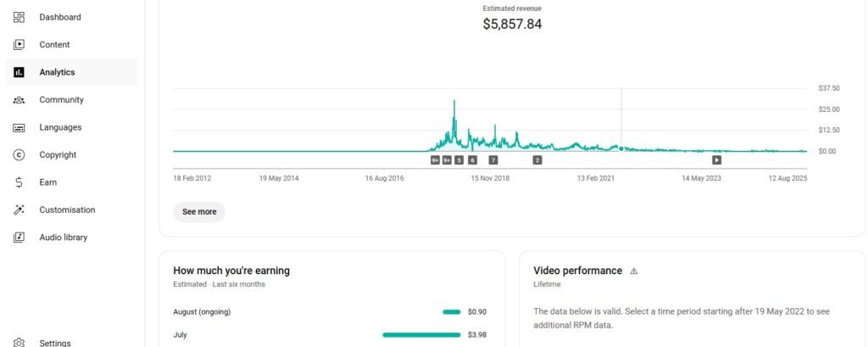Open the Community people icon
This screenshot has height=347, width=868.
pyautogui.click(x=19, y=100)
